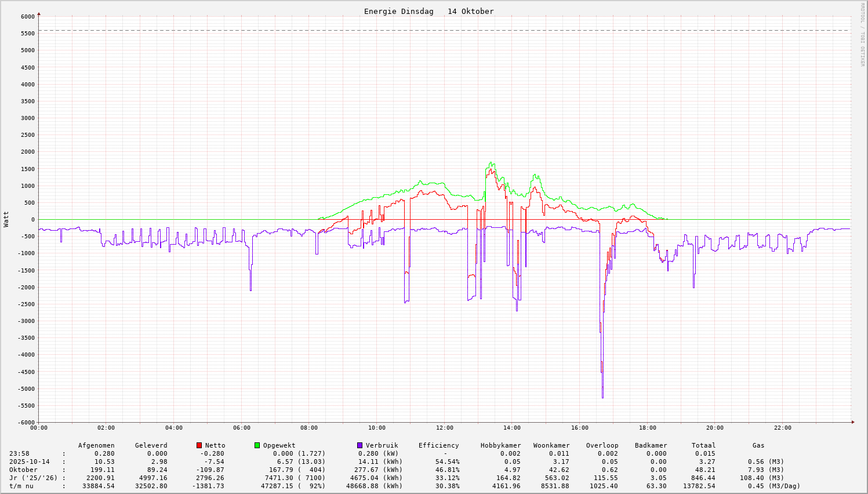This screenshot has height=494, width=868.
Task: Select the 12:00 time axis label
Action: click(x=444, y=428)
